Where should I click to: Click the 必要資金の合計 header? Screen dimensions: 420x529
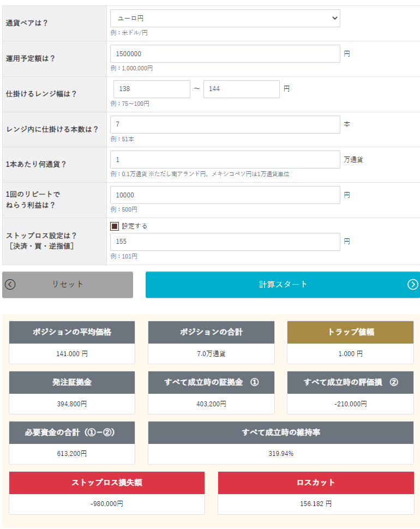72,432
